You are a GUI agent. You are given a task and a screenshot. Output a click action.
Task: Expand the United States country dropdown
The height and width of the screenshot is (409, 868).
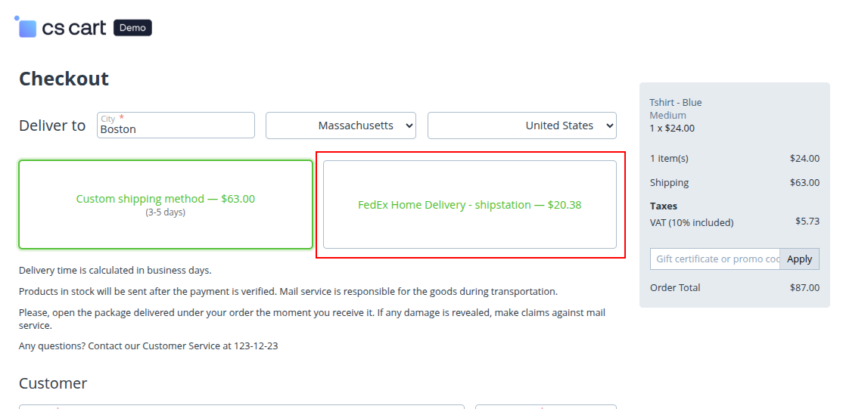pyautogui.click(x=522, y=125)
